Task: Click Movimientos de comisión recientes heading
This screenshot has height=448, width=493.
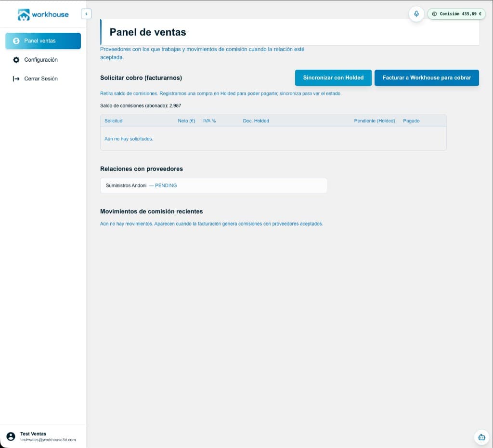Action: 151,211
